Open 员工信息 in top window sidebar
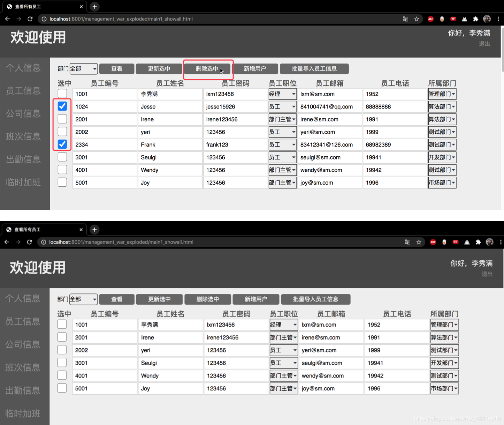The width and height of the screenshot is (504, 425). pyautogui.click(x=23, y=91)
